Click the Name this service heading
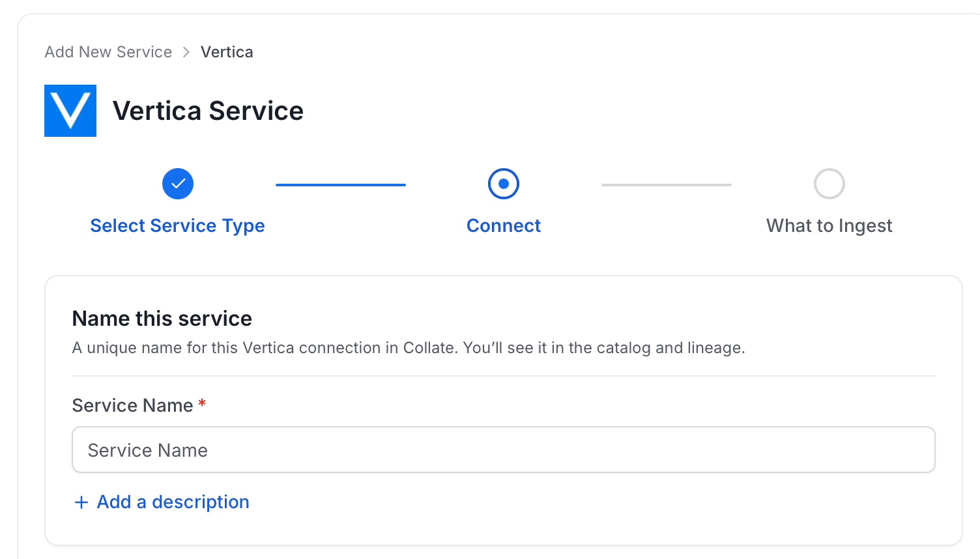This screenshot has height=559, width=980. (162, 319)
